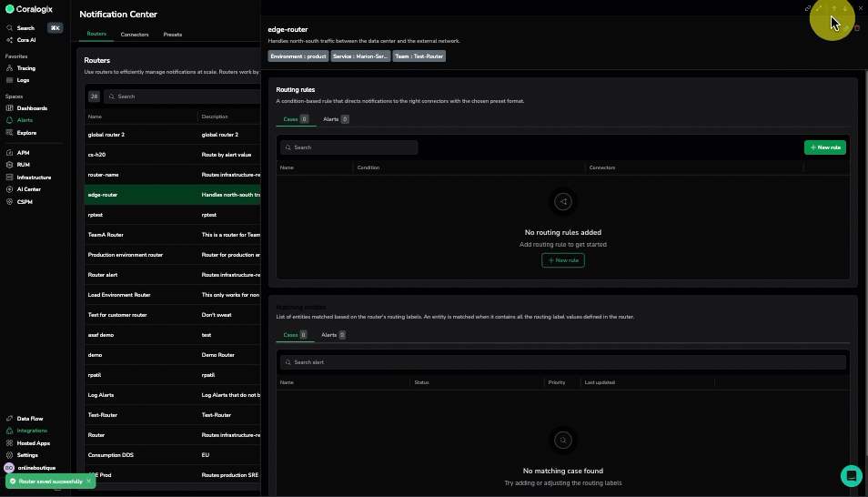The width and height of the screenshot is (868, 497).
Task: Click the Search alert input field
Action: tap(562, 362)
